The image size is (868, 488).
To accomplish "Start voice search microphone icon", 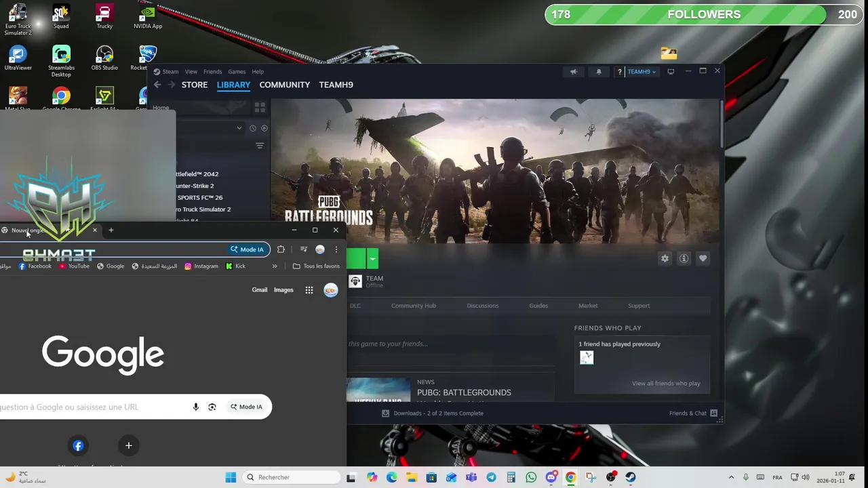I will pos(196,407).
